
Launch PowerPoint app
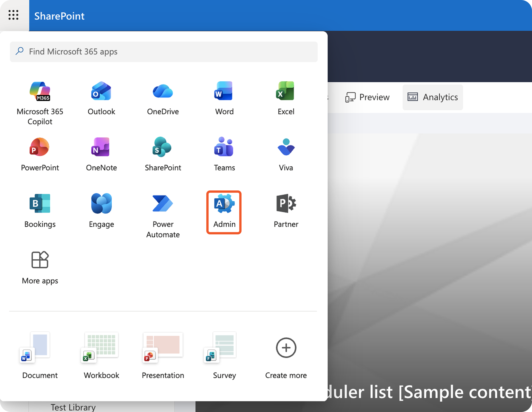point(40,154)
